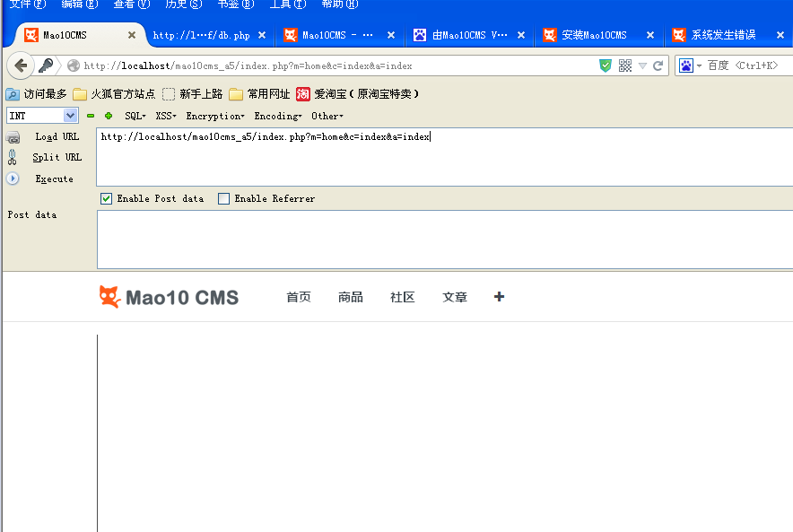Close the db.php tab

[x=262, y=35]
